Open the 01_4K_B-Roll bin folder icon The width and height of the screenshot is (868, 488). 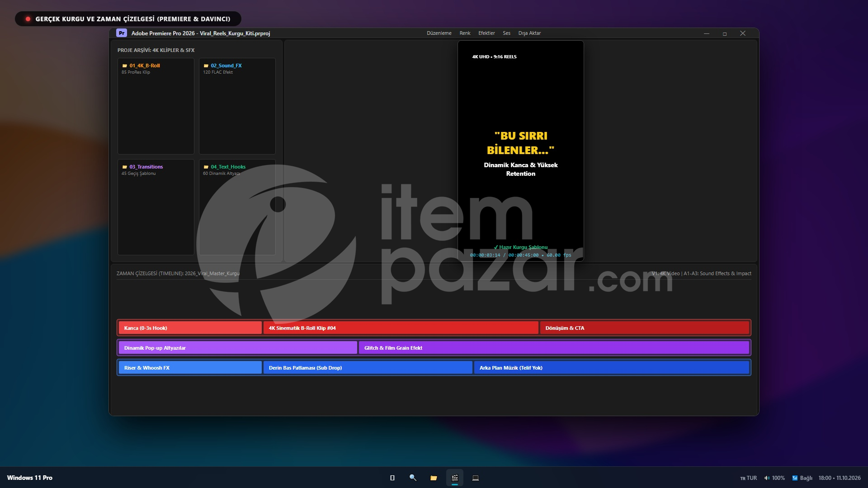(x=124, y=66)
